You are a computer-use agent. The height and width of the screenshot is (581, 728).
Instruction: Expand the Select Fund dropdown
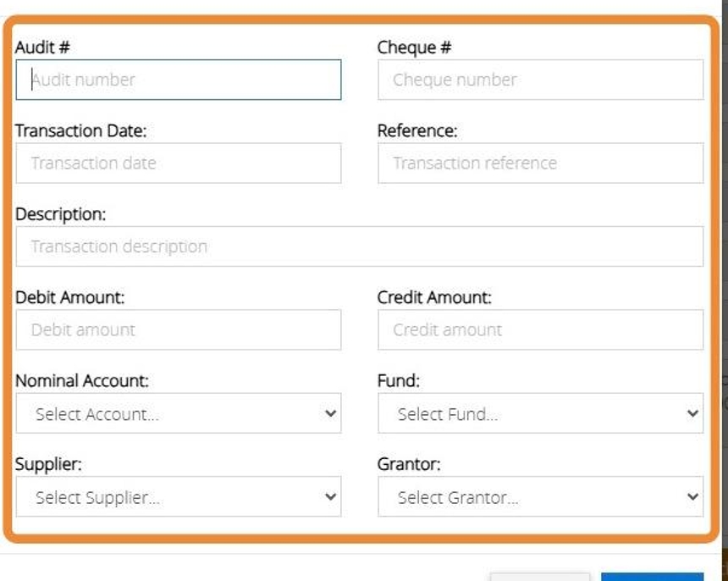[540, 413]
